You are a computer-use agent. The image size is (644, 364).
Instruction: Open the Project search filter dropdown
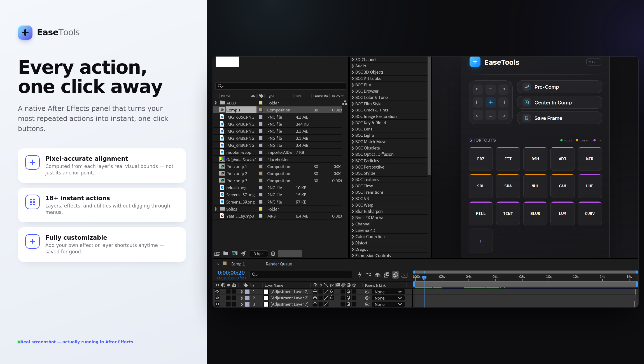pos(221,86)
